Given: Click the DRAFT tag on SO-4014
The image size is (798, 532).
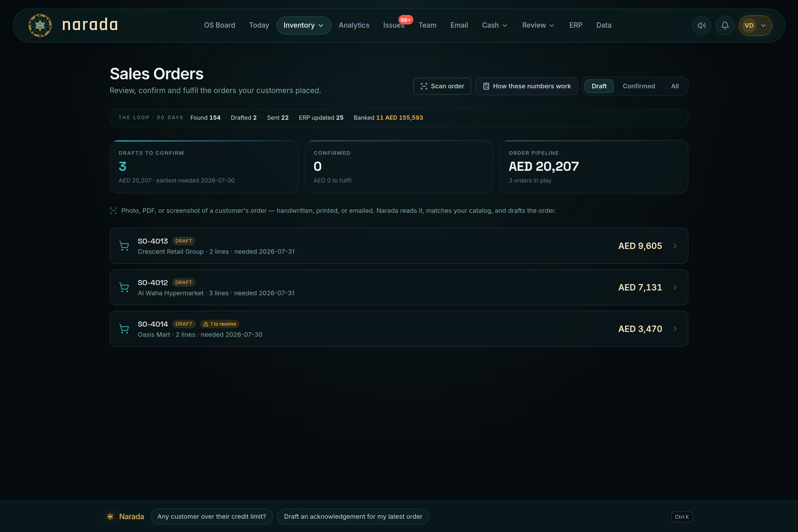Looking at the screenshot, I should 184,324.
